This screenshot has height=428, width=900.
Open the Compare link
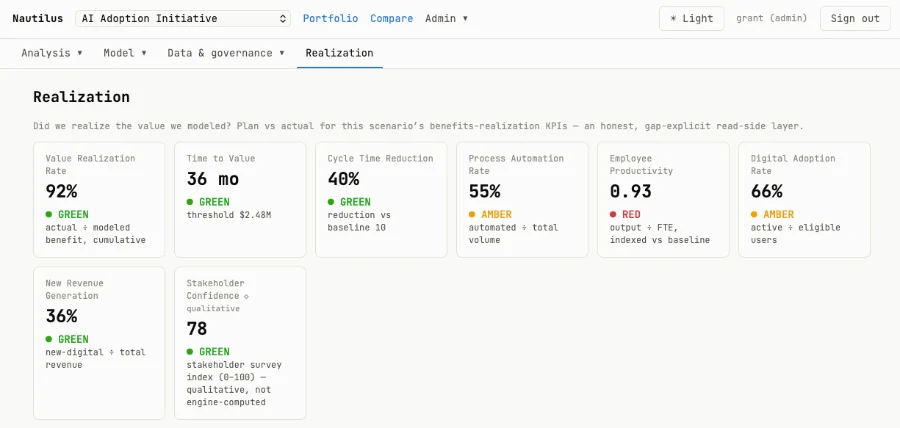point(391,18)
